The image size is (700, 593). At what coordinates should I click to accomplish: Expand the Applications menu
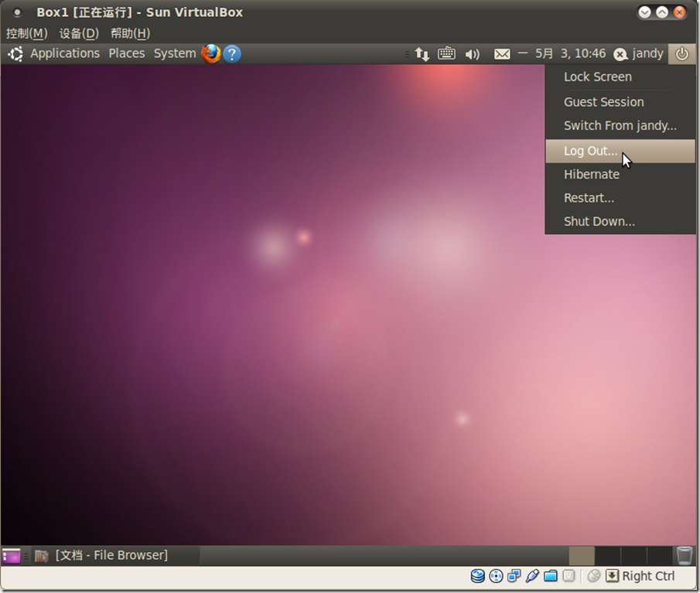coord(64,53)
